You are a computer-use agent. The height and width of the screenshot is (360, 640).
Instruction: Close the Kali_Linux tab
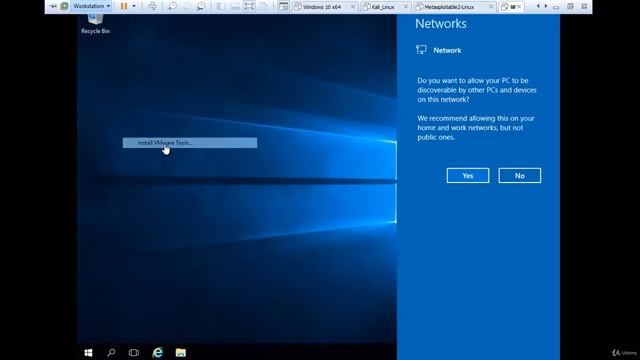click(406, 7)
